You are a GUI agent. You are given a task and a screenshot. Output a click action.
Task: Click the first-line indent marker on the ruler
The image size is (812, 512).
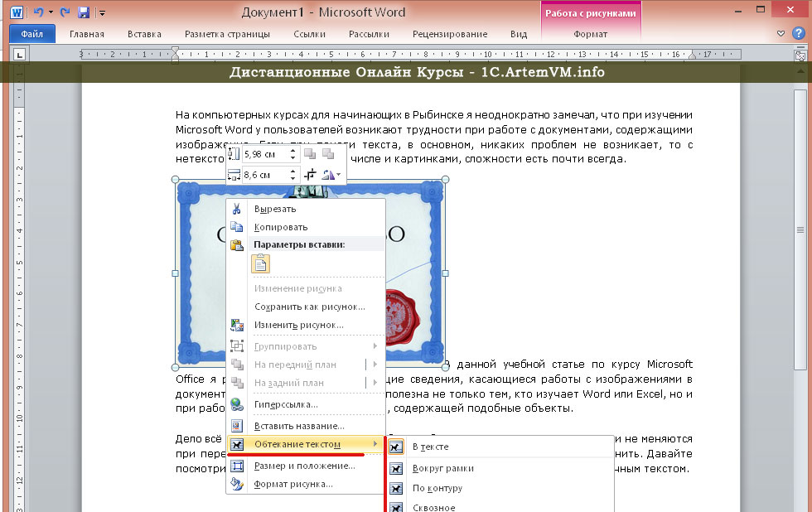coord(175,51)
